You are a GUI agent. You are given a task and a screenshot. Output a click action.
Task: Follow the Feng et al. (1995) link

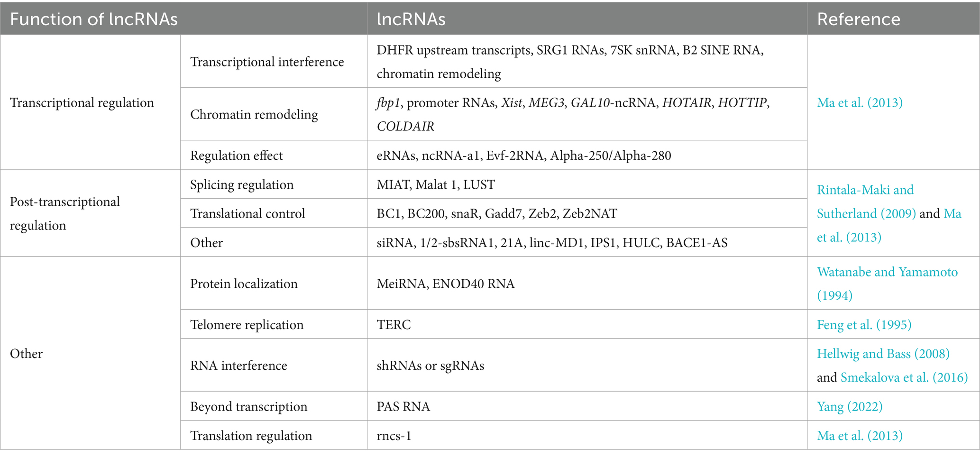coord(864,324)
